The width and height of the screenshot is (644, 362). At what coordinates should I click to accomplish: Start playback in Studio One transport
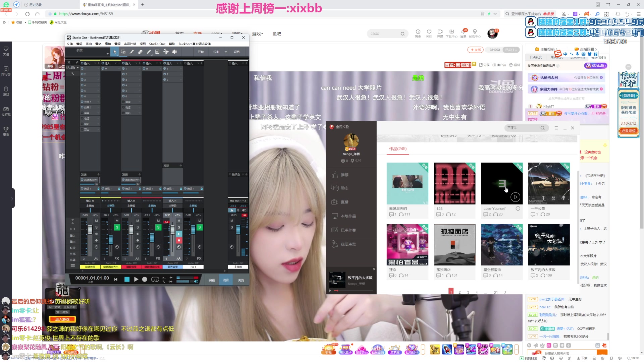(136, 279)
